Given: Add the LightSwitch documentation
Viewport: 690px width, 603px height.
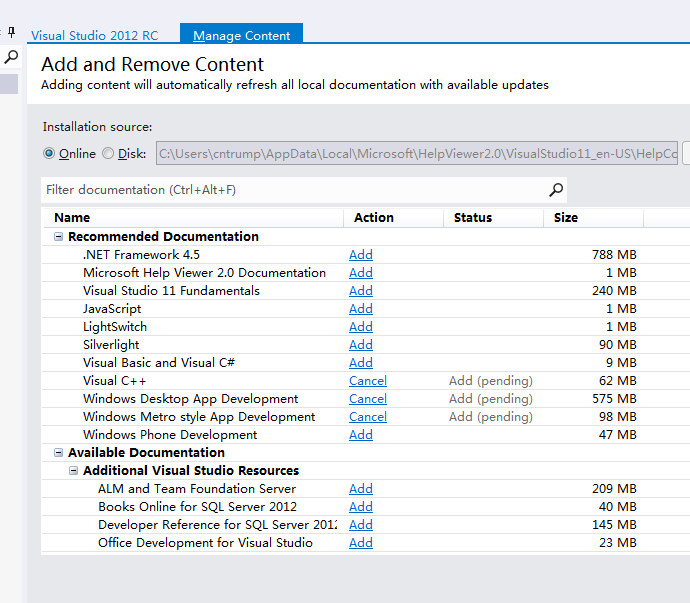Looking at the screenshot, I should tap(361, 327).
